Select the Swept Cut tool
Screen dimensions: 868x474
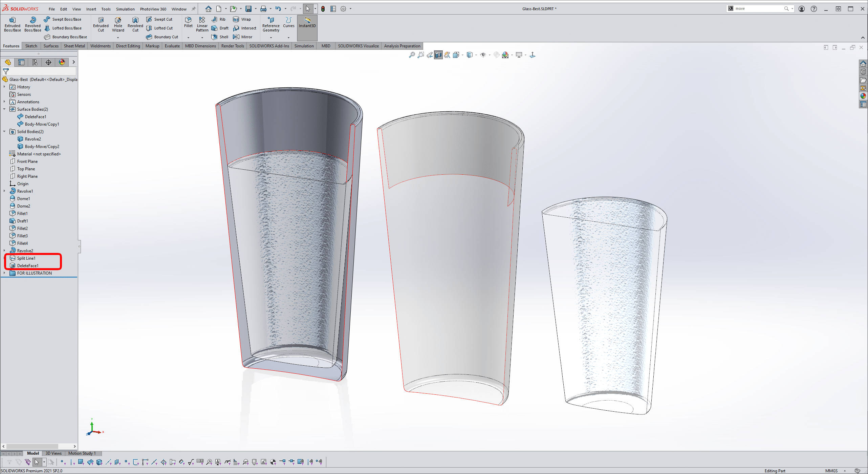[x=159, y=19]
